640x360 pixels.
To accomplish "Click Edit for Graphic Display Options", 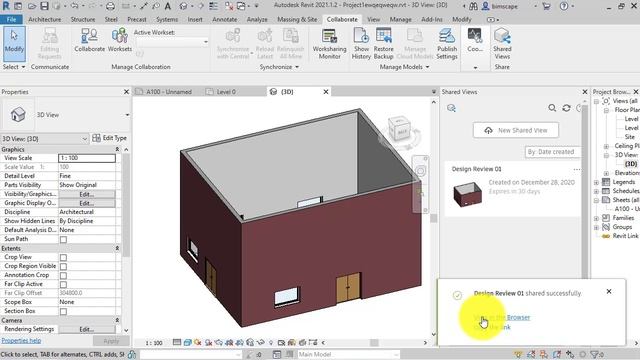I will click(87, 203).
